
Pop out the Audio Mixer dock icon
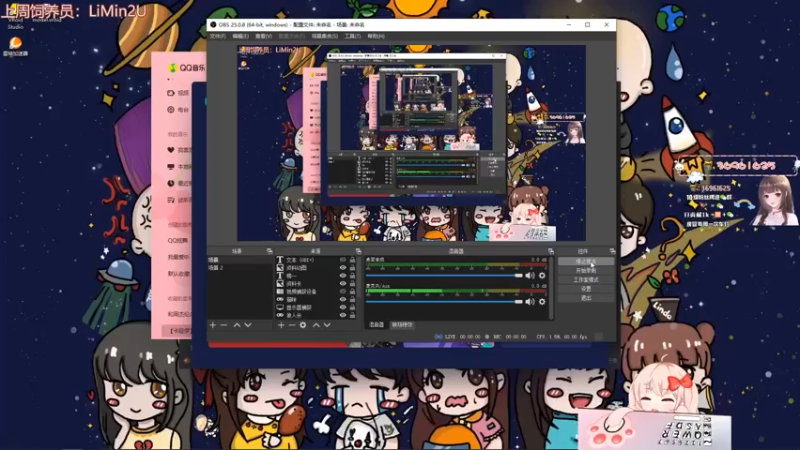pos(551,251)
